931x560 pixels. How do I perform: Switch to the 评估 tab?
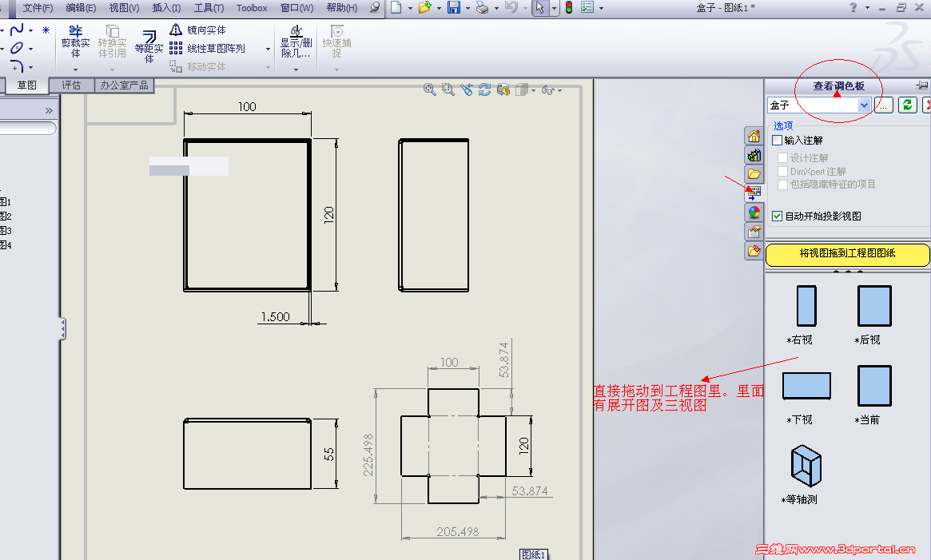[x=71, y=85]
